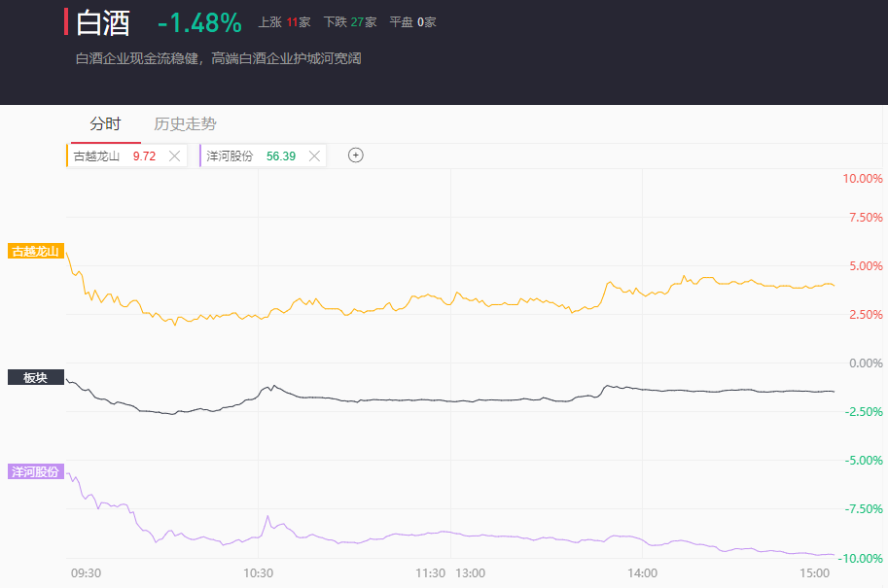Click the 白酒 sector title
888x588 pixels.
click(x=103, y=22)
